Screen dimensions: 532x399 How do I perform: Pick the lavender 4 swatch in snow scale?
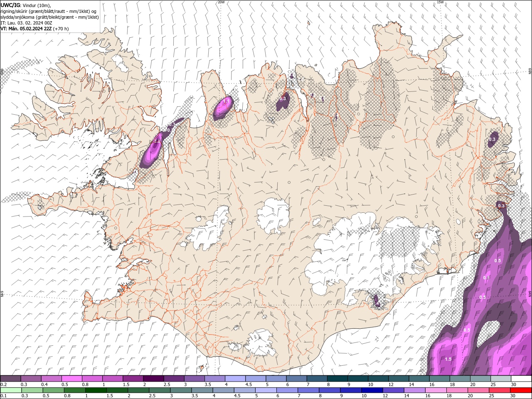[x=236, y=379]
